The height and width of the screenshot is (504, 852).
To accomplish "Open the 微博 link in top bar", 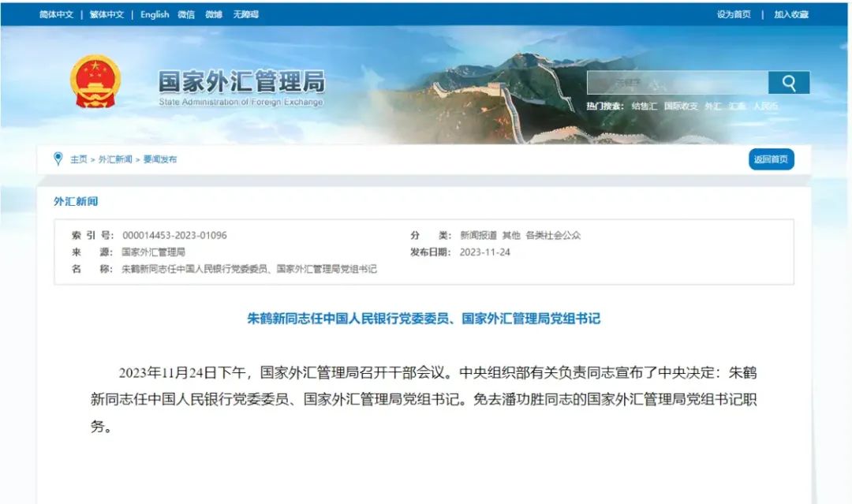I will tap(214, 15).
